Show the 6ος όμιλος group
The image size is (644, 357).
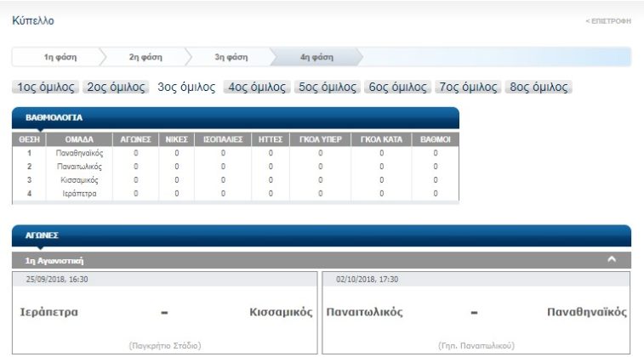pos(397,87)
